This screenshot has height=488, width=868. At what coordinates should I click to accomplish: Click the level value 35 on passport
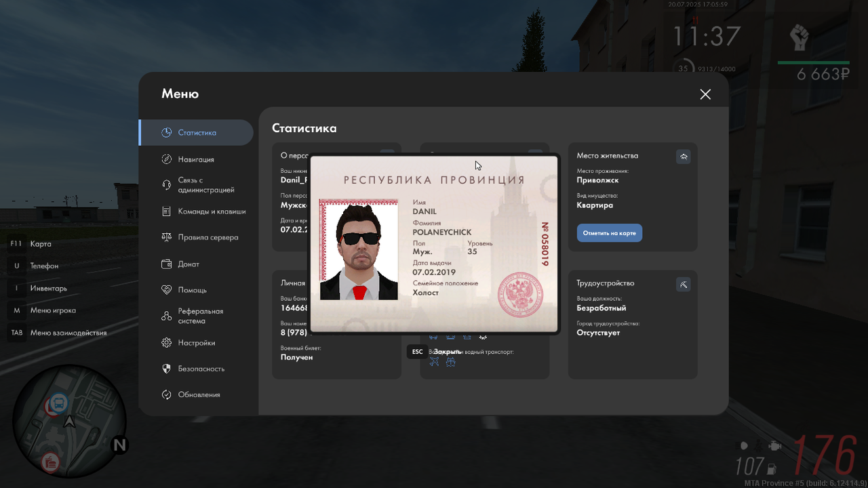click(472, 252)
